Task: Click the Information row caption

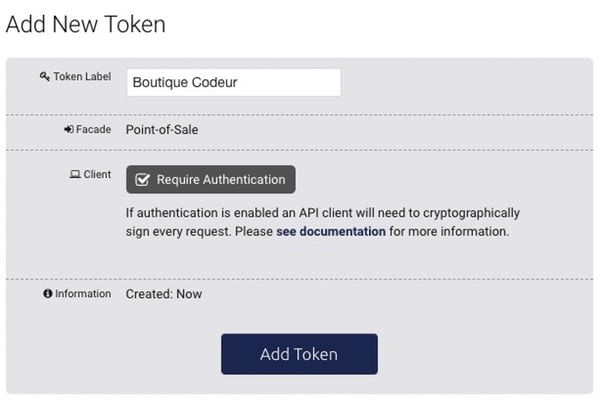Action: coord(83,294)
